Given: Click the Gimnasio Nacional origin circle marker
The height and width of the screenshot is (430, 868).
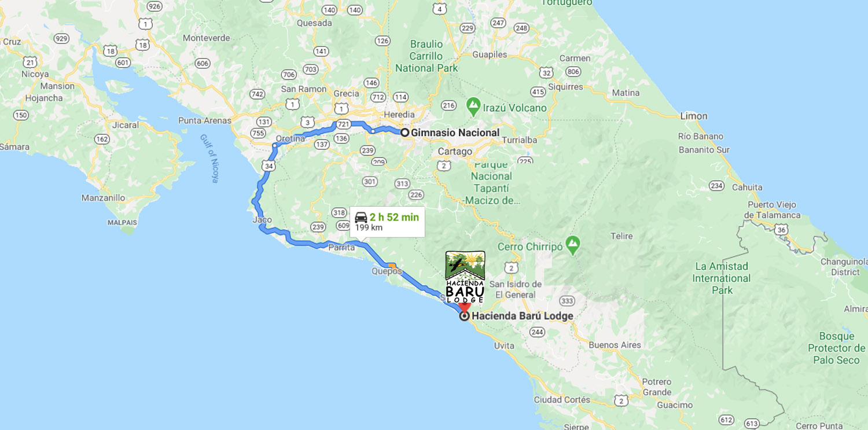Looking at the screenshot, I should (x=405, y=133).
